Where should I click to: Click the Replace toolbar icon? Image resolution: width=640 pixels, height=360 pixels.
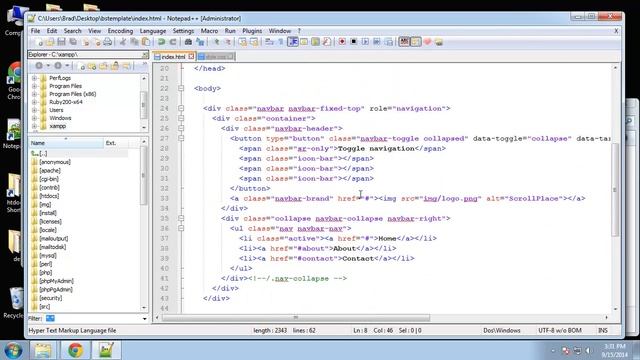[x=200, y=42]
